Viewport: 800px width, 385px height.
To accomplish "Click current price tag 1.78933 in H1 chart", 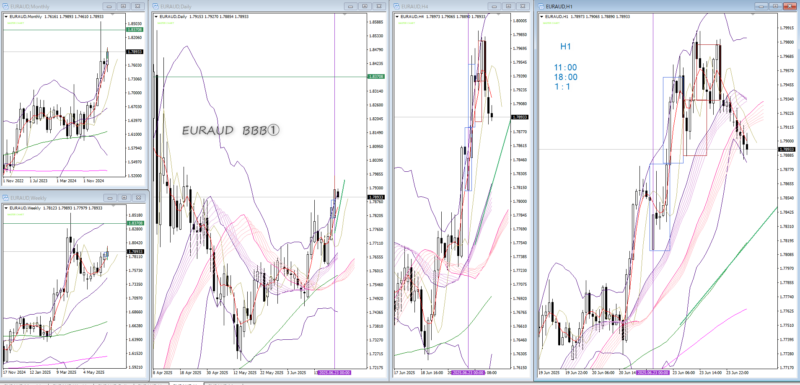I will click(x=785, y=149).
